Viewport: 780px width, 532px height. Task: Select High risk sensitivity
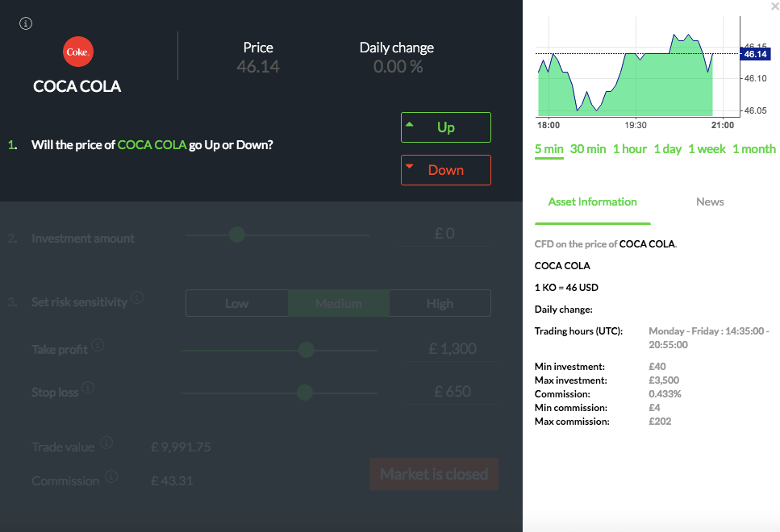click(440, 303)
